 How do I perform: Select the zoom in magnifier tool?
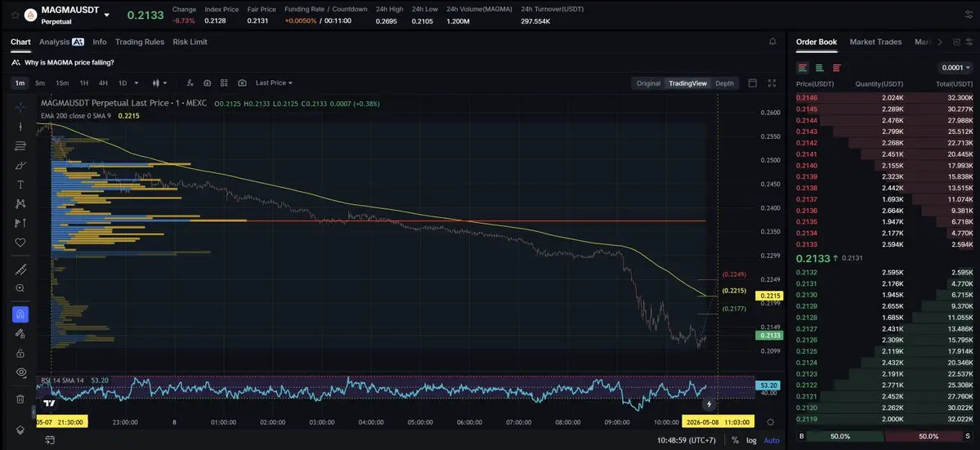(x=20, y=288)
